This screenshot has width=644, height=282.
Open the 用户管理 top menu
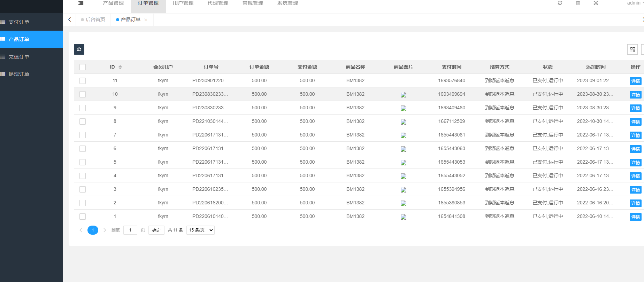coord(183,3)
